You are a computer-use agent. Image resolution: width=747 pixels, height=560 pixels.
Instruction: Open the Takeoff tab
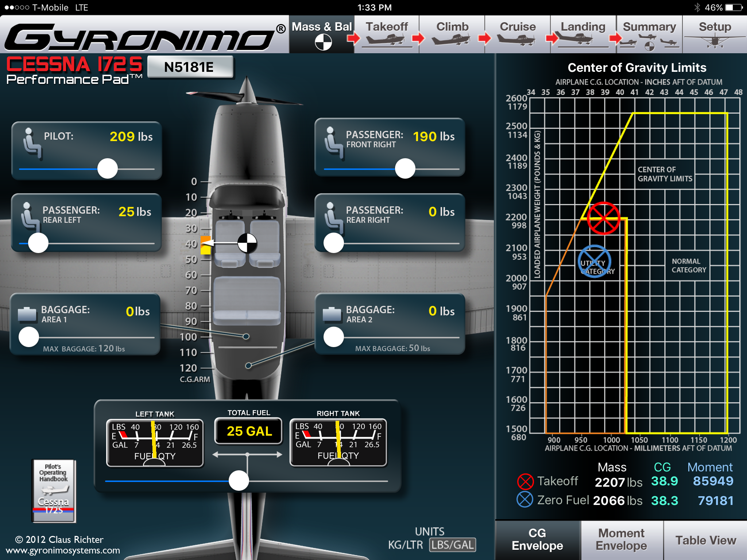(387, 34)
